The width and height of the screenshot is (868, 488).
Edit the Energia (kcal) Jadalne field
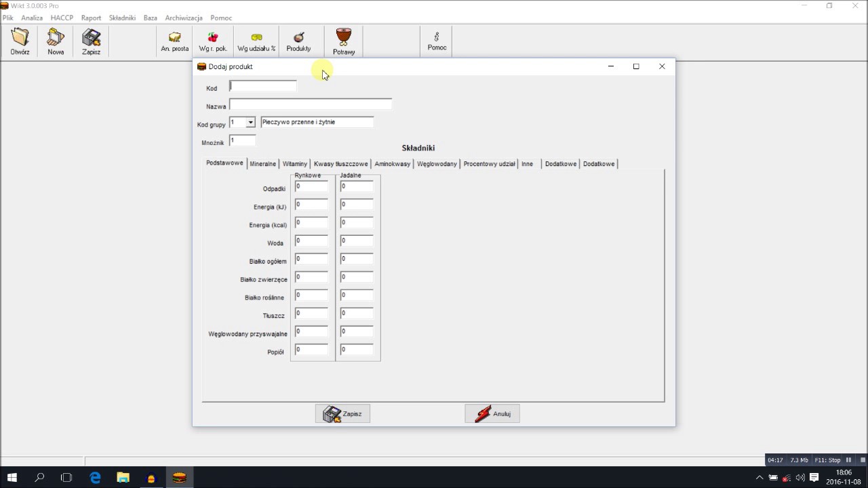point(357,223)
